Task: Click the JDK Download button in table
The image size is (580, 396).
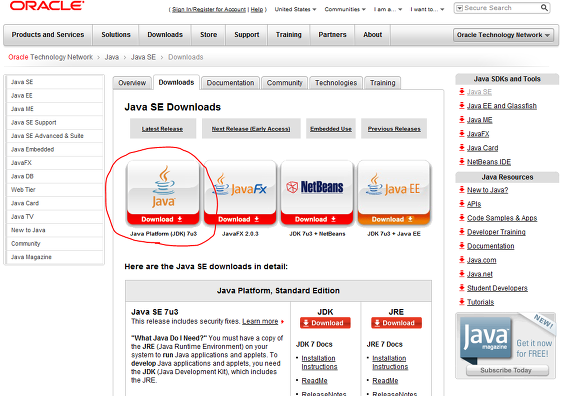Action: [325, 323]
